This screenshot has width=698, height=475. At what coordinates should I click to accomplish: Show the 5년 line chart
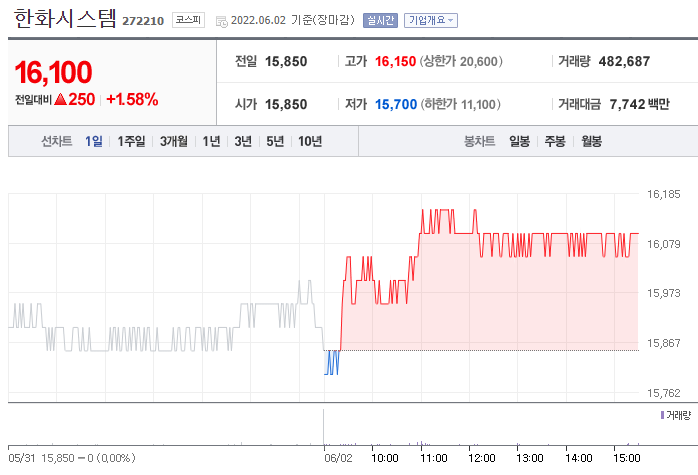tap(275, 141)
